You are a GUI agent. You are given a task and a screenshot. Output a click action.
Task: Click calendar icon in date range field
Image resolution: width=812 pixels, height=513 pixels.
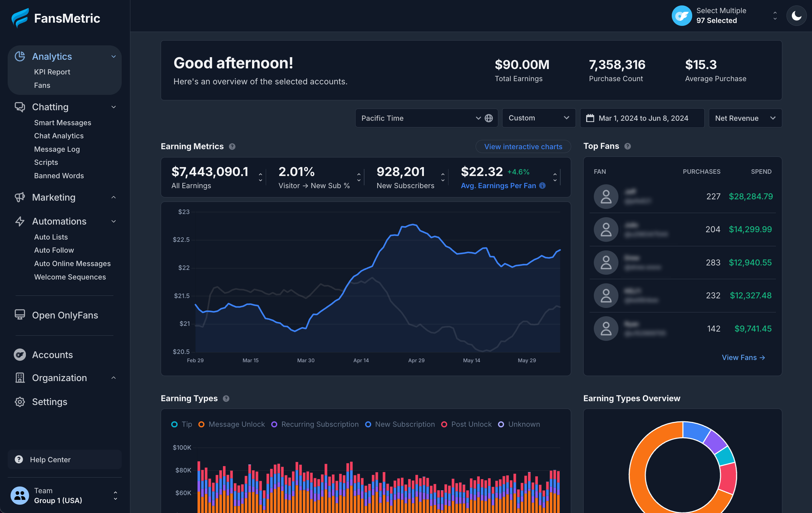pyautogui.click(x=590, y=118)
